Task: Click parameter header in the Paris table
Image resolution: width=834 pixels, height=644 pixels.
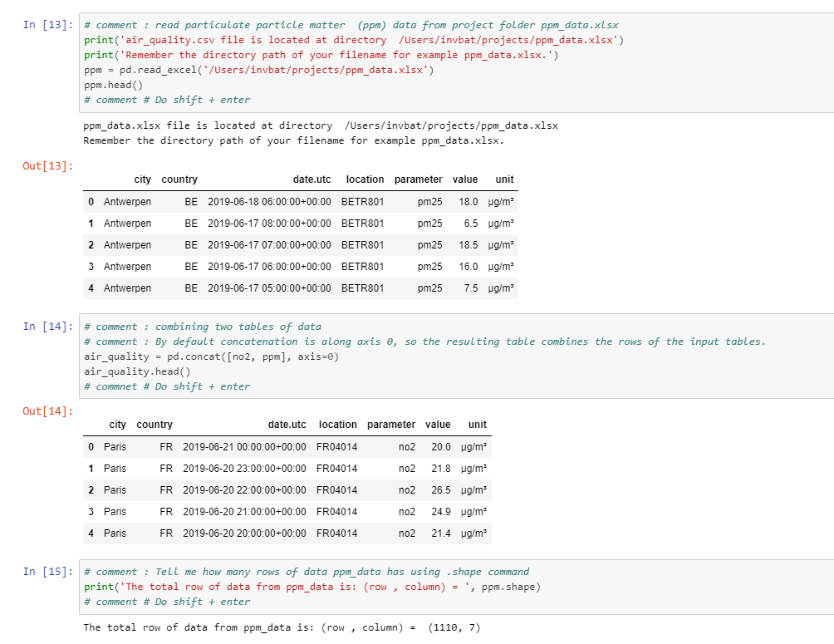Action: point(390,425)
